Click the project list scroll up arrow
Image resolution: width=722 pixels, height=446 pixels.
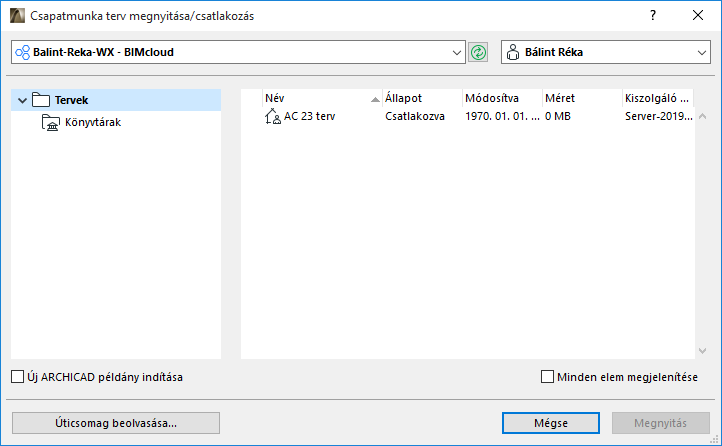pos(703,116)
